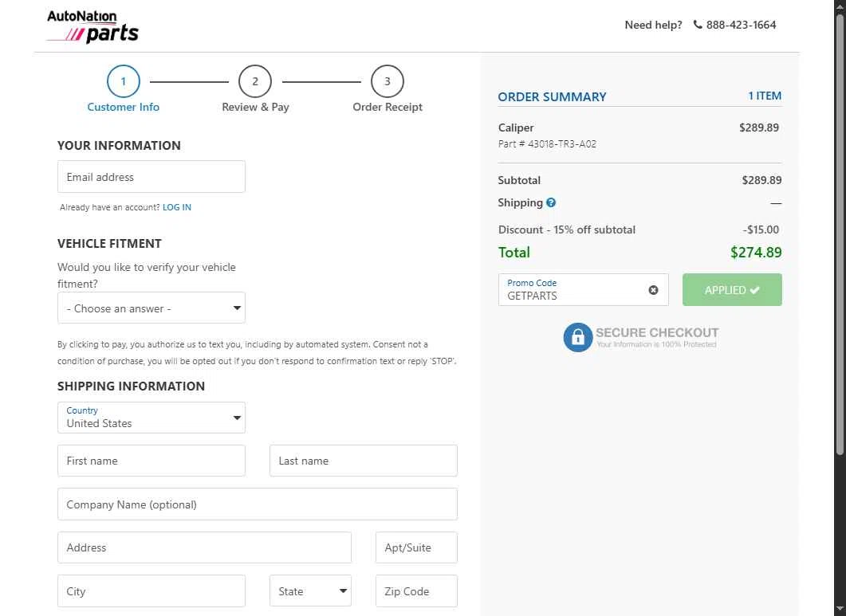Click the Address input field
Image resolution: width=846 pixels, height=616 pixels.
click(x=204, y=547)
